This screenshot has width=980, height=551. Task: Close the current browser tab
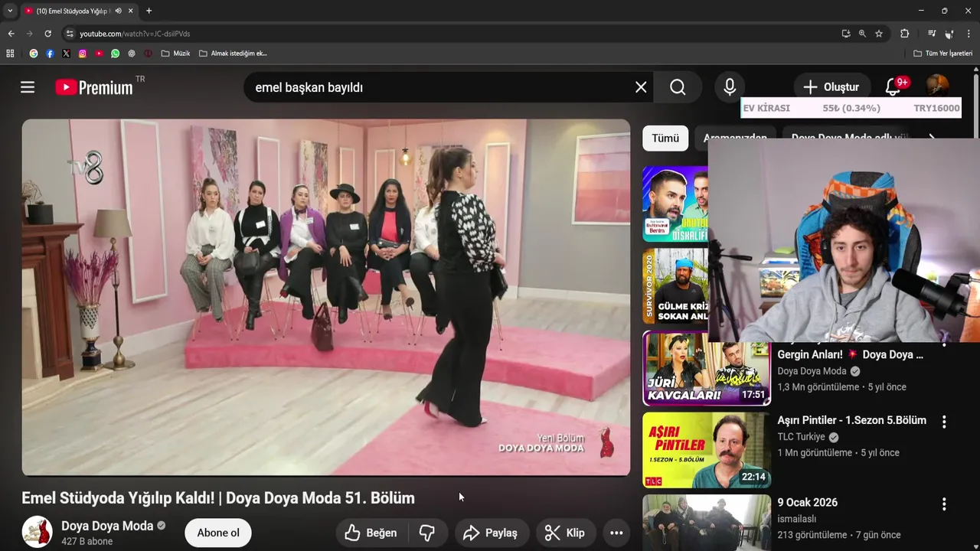pyautogui.click(x=131, y=11)
